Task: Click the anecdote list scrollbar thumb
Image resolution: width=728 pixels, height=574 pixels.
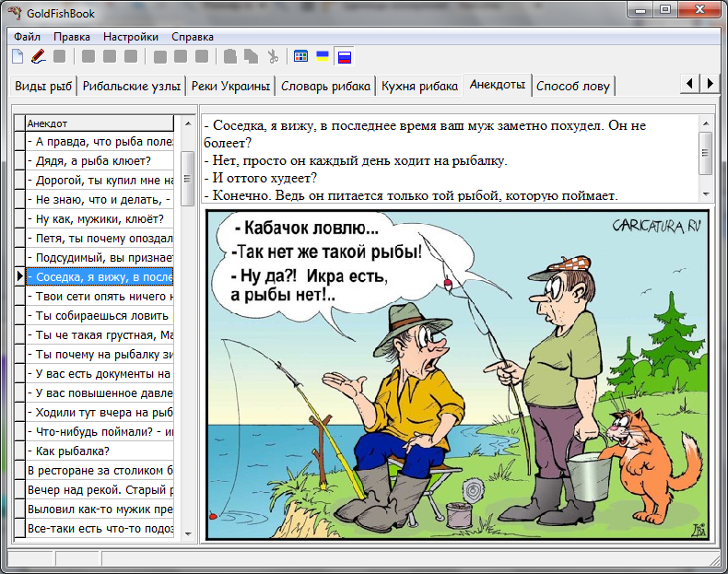Action: 188,178
